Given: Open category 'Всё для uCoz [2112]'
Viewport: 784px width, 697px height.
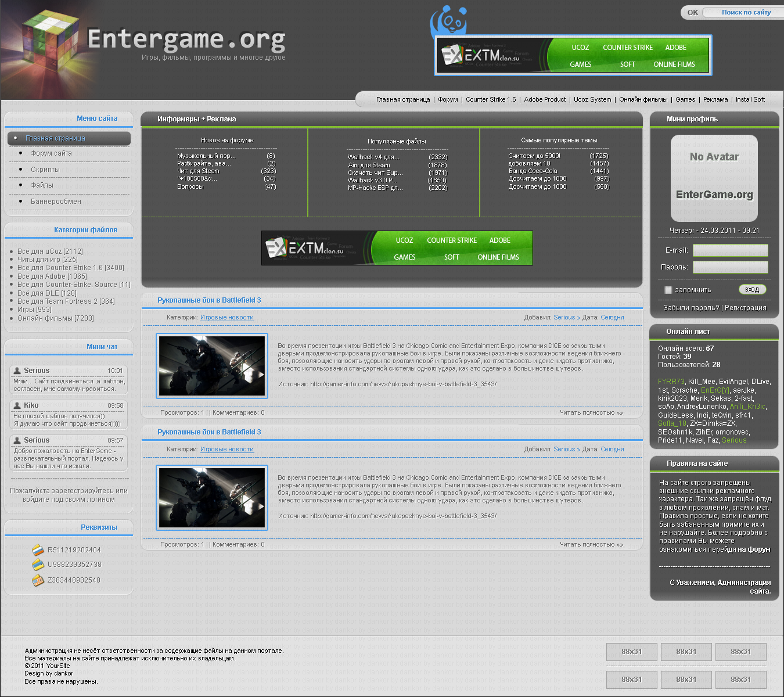Looking at the screenshot, I should tap(50, 252).
